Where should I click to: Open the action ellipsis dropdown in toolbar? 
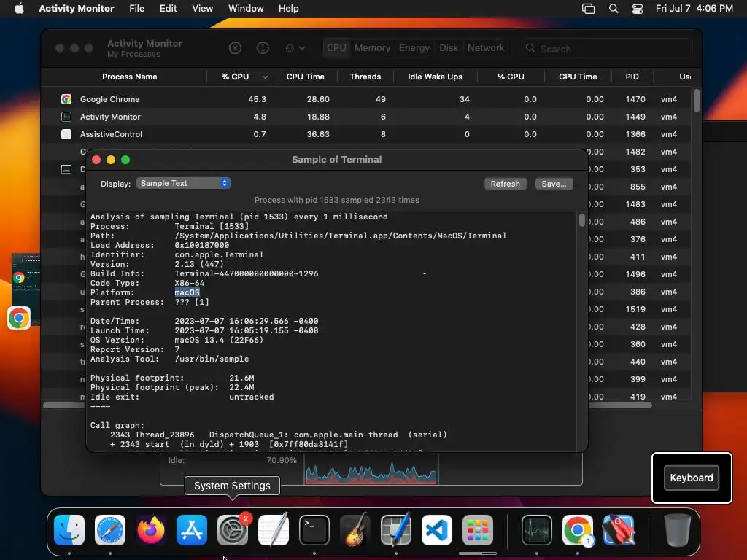(x=295, y=48)
